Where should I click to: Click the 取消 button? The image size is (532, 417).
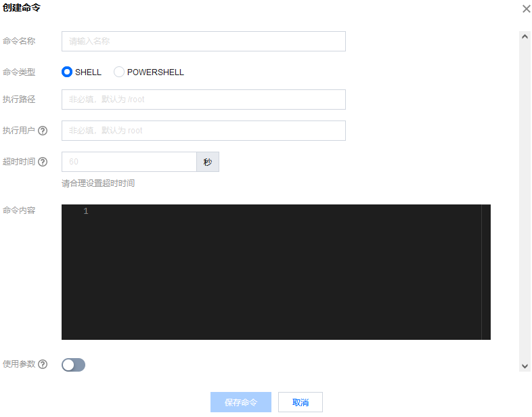[x=301, y=402]
